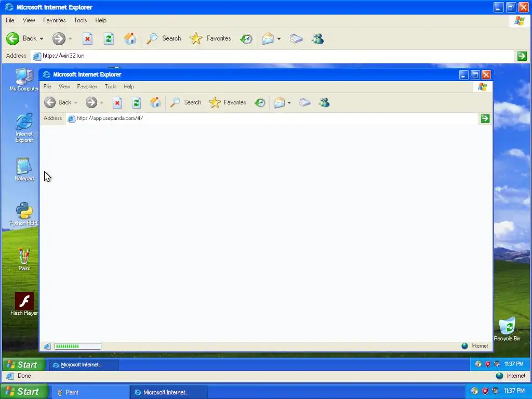Refresh the page in outer Internet Explorer window
Viewport: 532px width, 399px height.
(109, 38)
